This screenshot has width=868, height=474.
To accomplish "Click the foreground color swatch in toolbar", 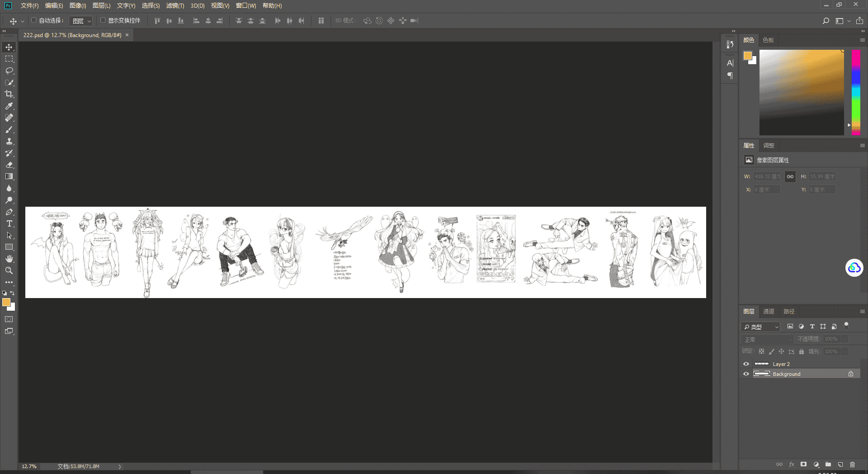I will point(6,303).
